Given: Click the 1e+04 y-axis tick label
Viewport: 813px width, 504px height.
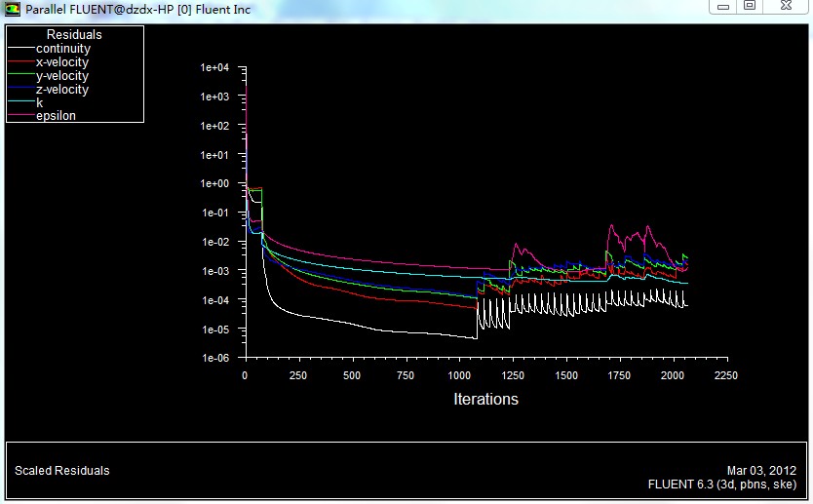Looking at the screenshot, I should (x=214, y=67).
